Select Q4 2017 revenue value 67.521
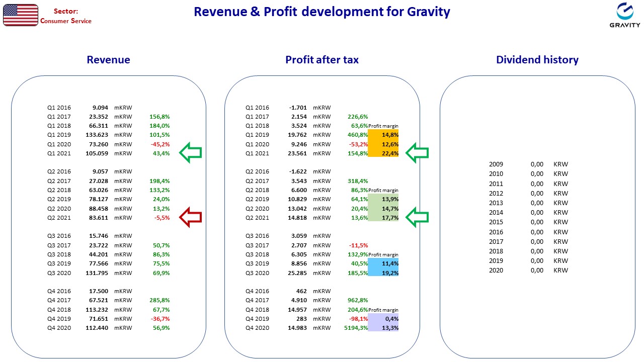Viewport: 644px width, 362px height. pos(99,300)
